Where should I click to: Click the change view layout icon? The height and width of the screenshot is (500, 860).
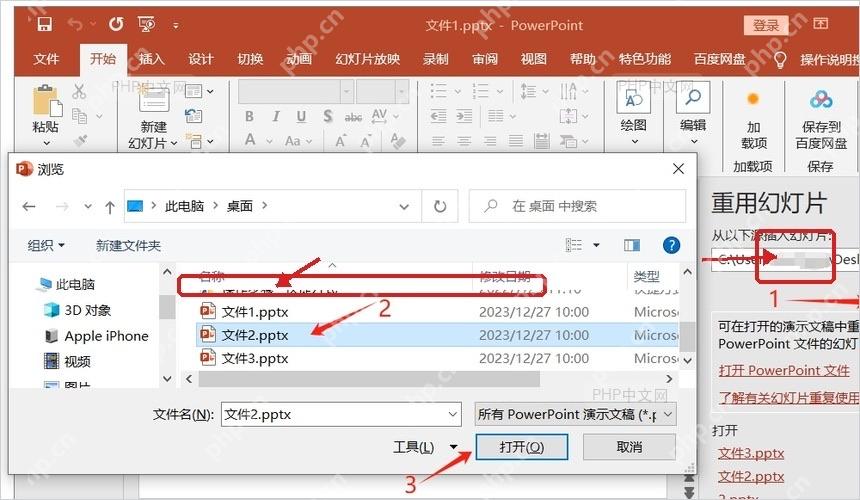tap(574, 245)
